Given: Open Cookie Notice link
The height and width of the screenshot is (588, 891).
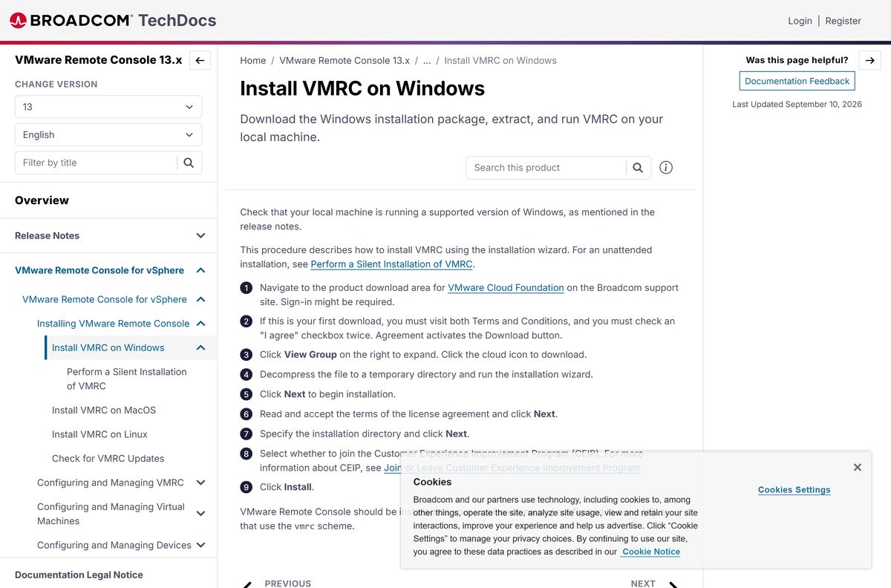Looking at the screenshot, I should 651,552.
